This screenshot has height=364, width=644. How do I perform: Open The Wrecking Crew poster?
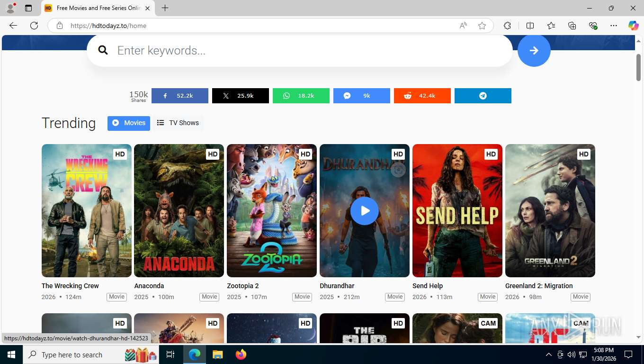(87, 210)
